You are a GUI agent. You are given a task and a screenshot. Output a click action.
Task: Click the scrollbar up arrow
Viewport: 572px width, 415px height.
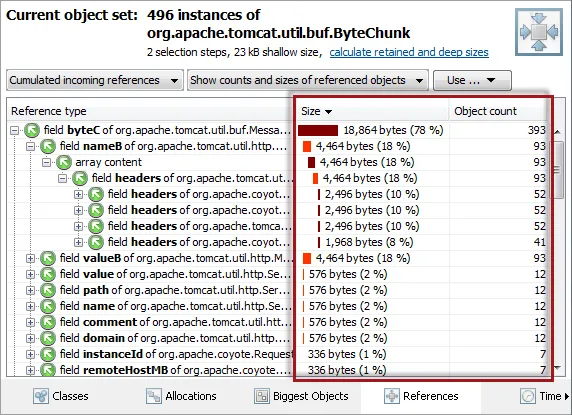pyautogui.click(x=557, y=131)
